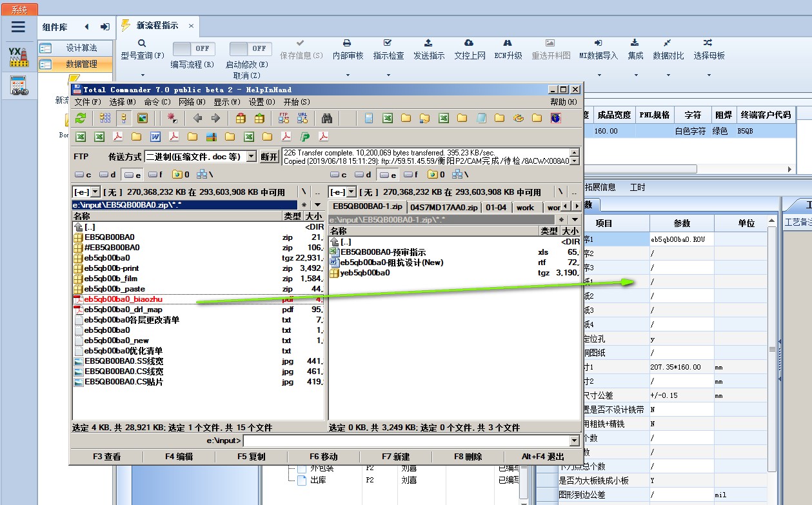Click the F3 查看 button

coord(106,456)
